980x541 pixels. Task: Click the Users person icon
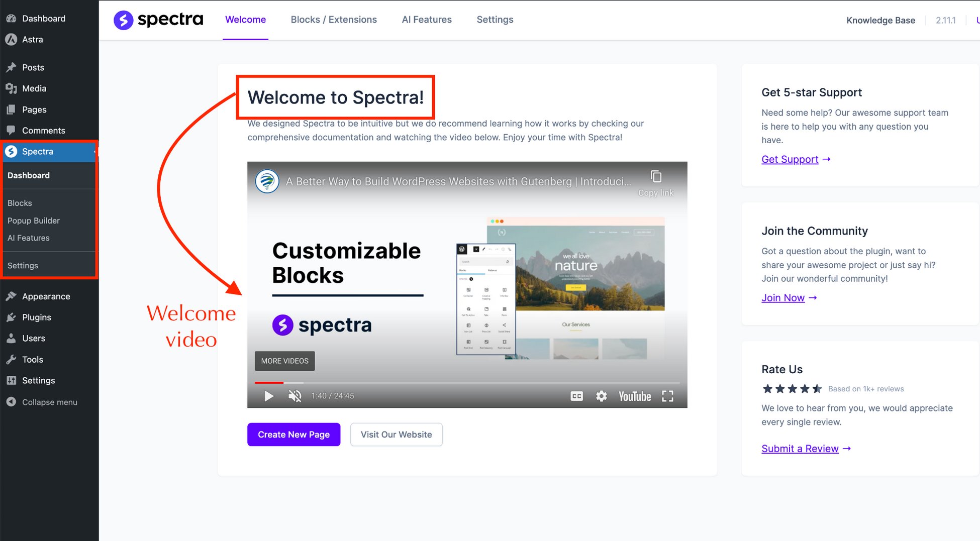click(11, 339)
